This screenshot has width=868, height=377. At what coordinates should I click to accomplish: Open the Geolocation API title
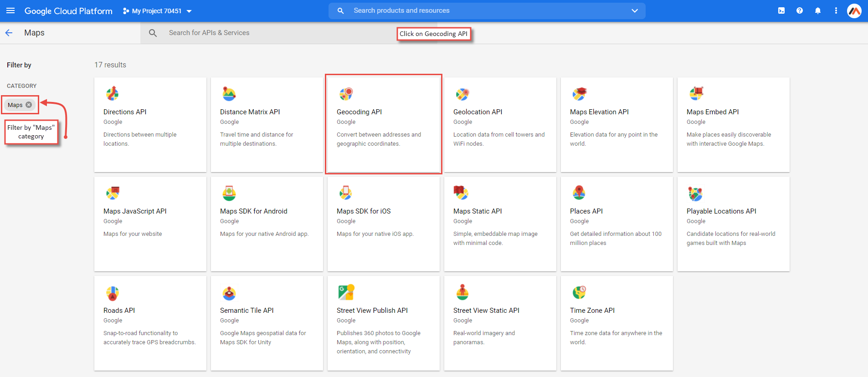pos(478,112)
